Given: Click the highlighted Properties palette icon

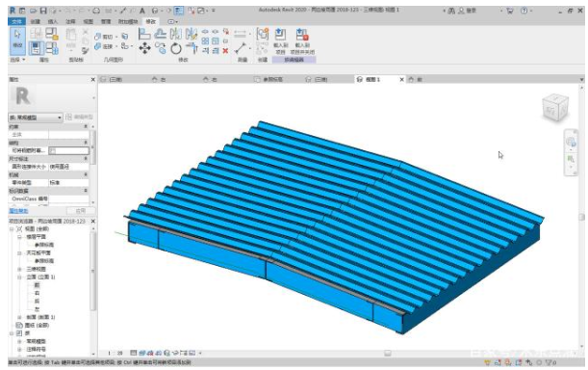Looking at the screenshot, I should tap(36, 48).
